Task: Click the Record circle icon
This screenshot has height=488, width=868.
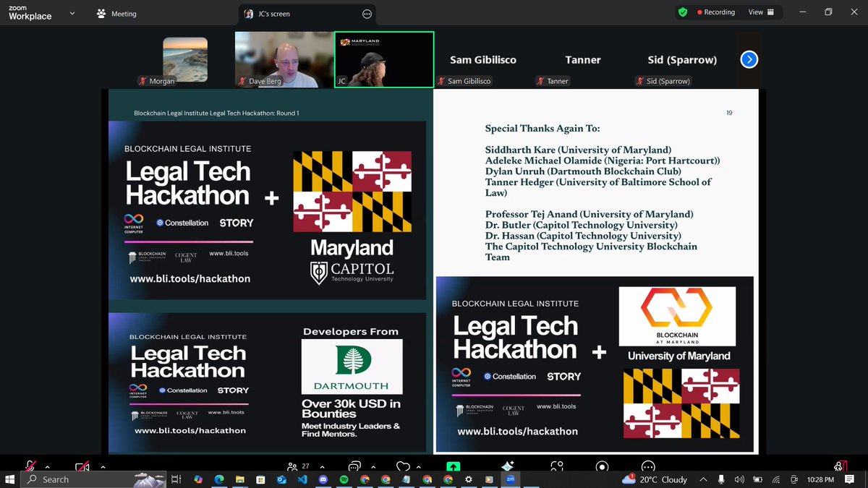Action: pyautogui.click(x=602, y=466)
